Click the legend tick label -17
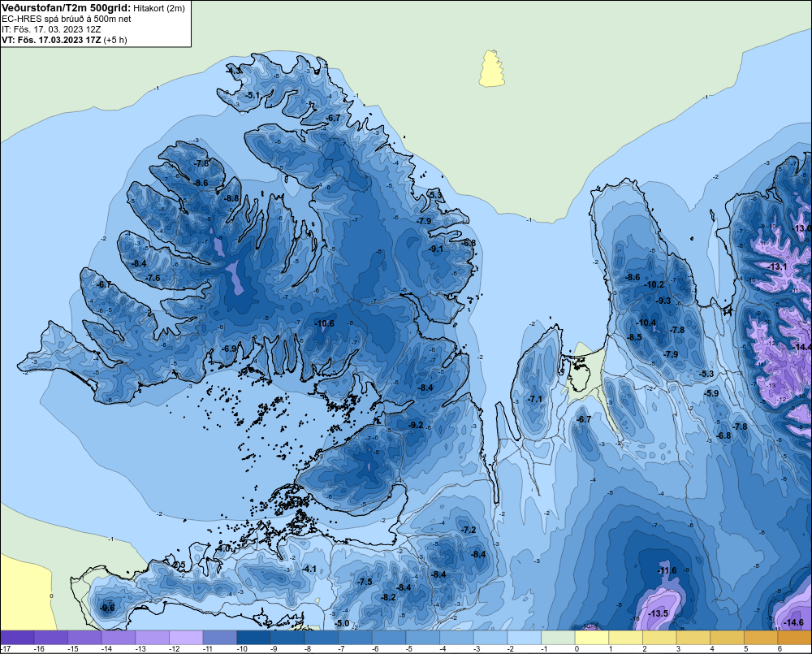 6,649
